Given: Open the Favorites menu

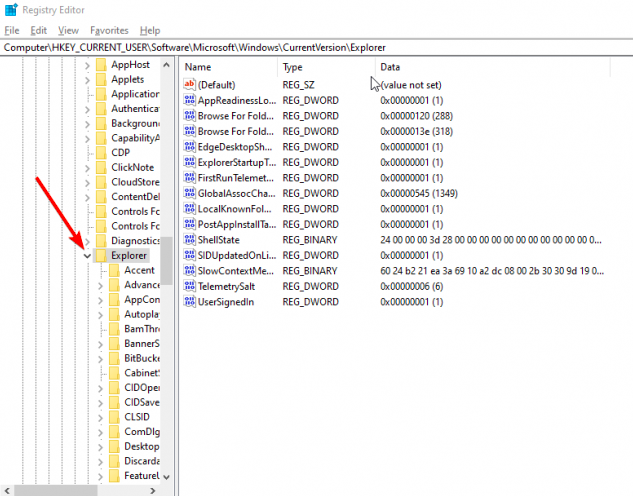Looking at the screenshot, I should (109, 31).
